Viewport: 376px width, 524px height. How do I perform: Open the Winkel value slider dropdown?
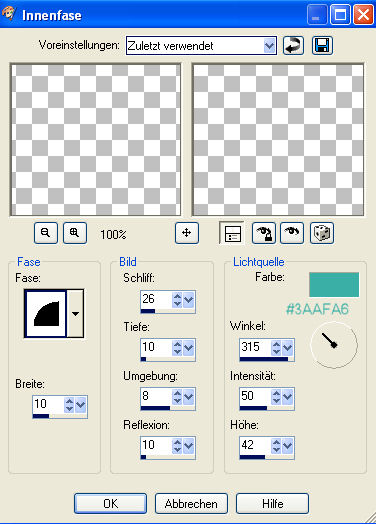click(x=288, y=348)
